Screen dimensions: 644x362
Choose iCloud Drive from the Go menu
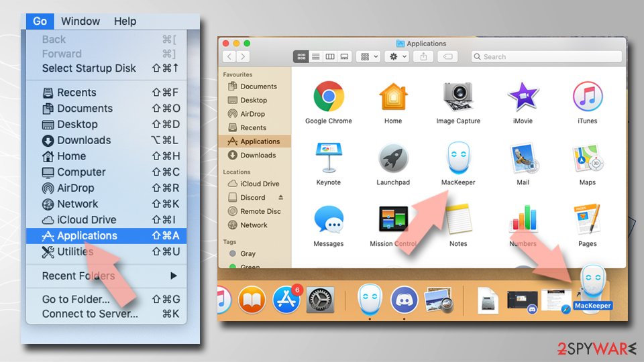(x=106, y=220)
